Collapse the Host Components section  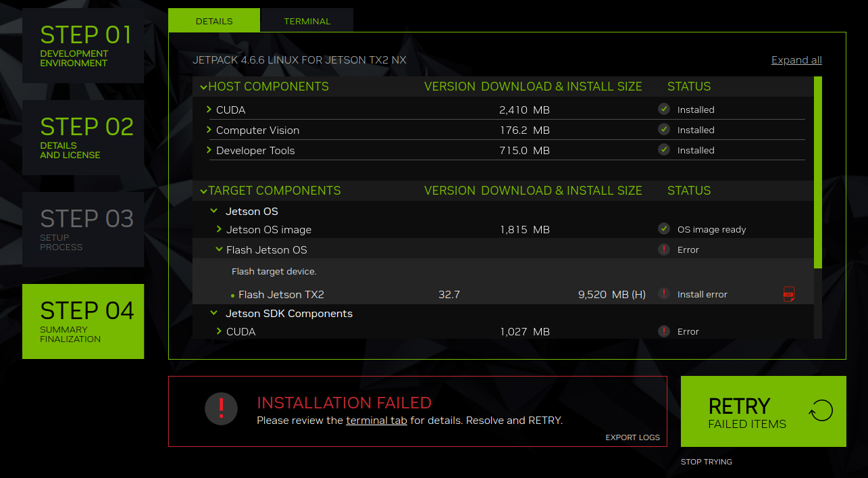tap(203, 87)
